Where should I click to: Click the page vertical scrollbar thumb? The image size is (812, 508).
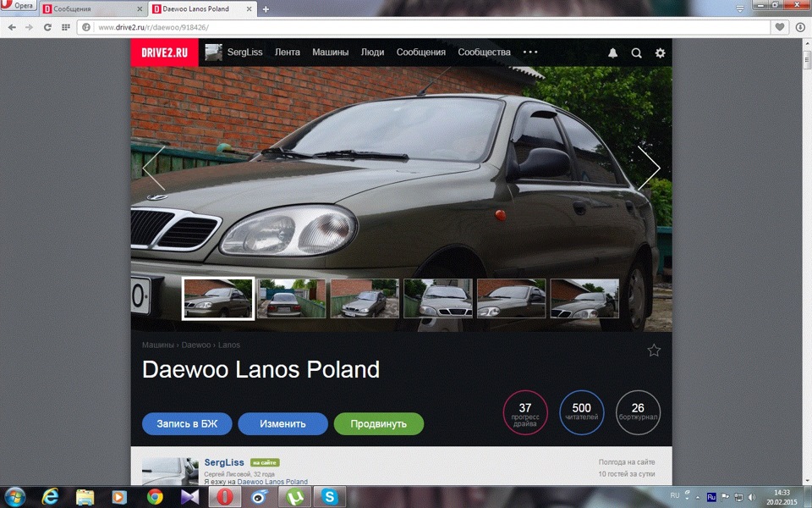coord(807,59)
